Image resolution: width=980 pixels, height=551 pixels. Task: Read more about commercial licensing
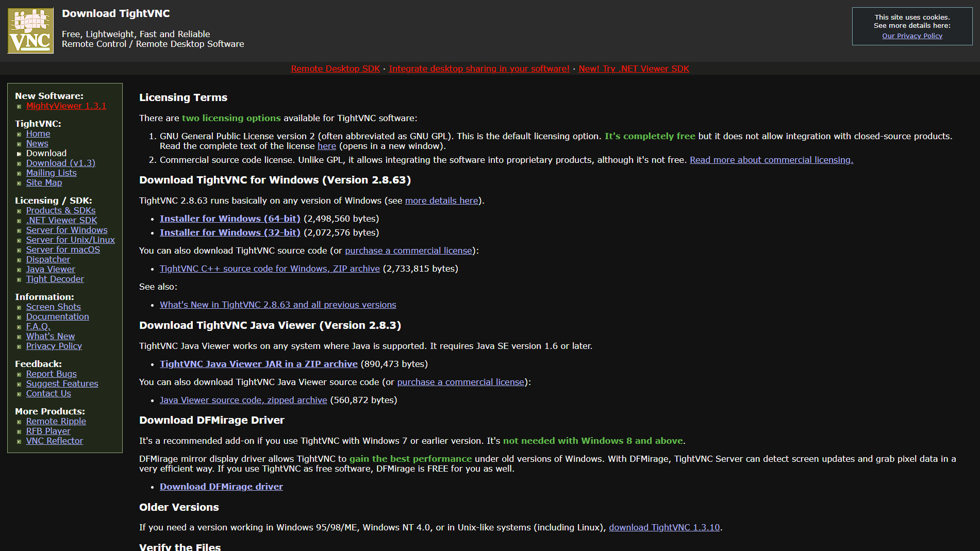coord(771,160)
